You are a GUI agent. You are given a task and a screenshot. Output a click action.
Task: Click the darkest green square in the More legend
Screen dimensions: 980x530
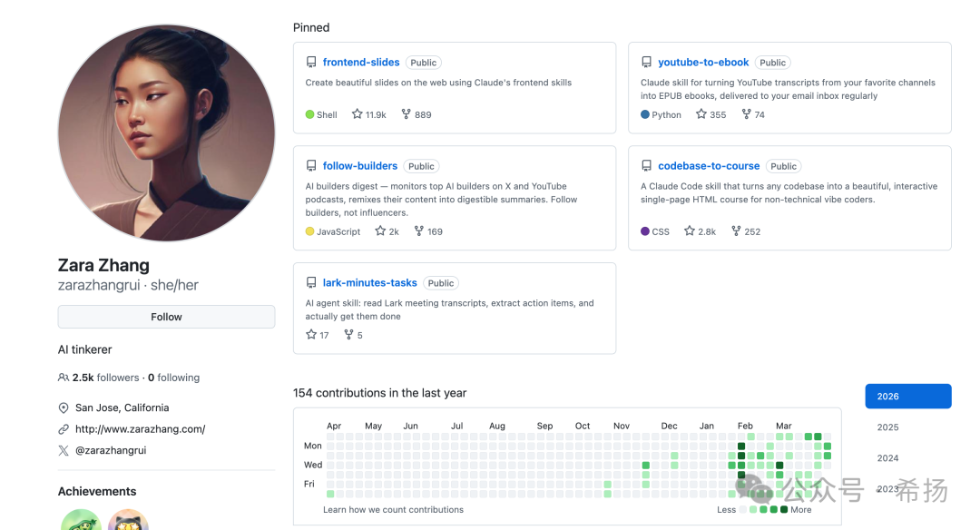pos(785,509)
